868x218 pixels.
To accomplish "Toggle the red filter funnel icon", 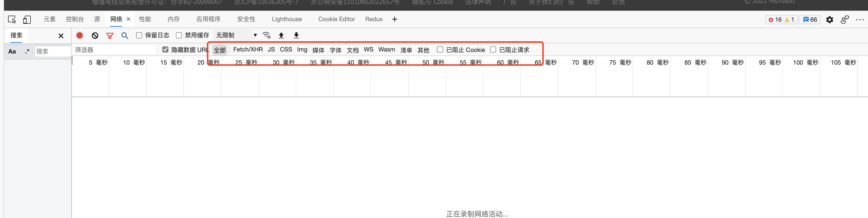I will pyautogui.click(x=110, y=35).
